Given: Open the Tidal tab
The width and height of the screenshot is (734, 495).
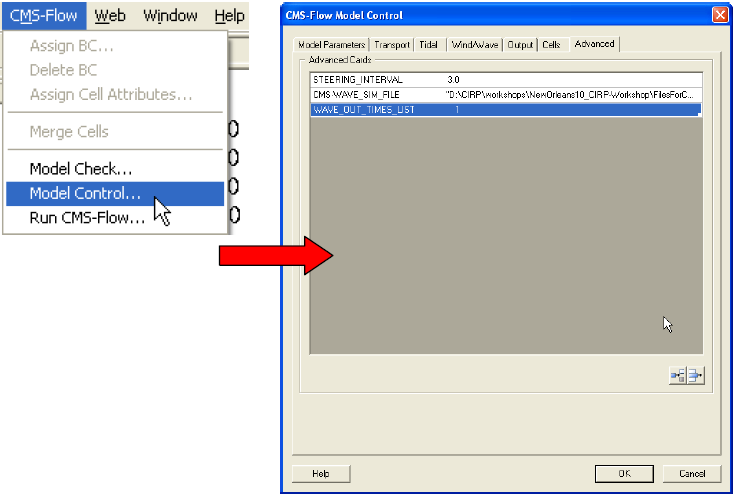Looking at the screenshot, I should coord(428,45).
